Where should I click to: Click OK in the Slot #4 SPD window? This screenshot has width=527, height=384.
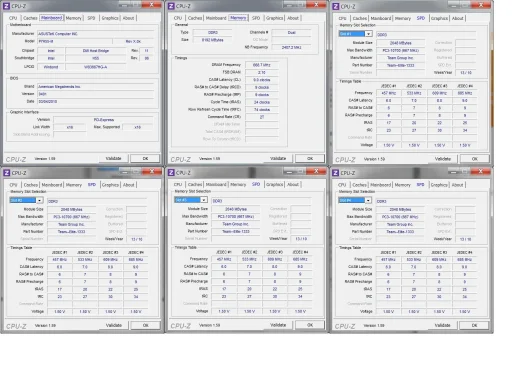[474, 325]
